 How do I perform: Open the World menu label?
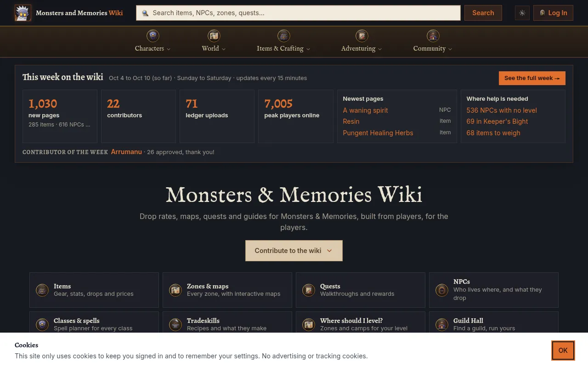[210, 48]
